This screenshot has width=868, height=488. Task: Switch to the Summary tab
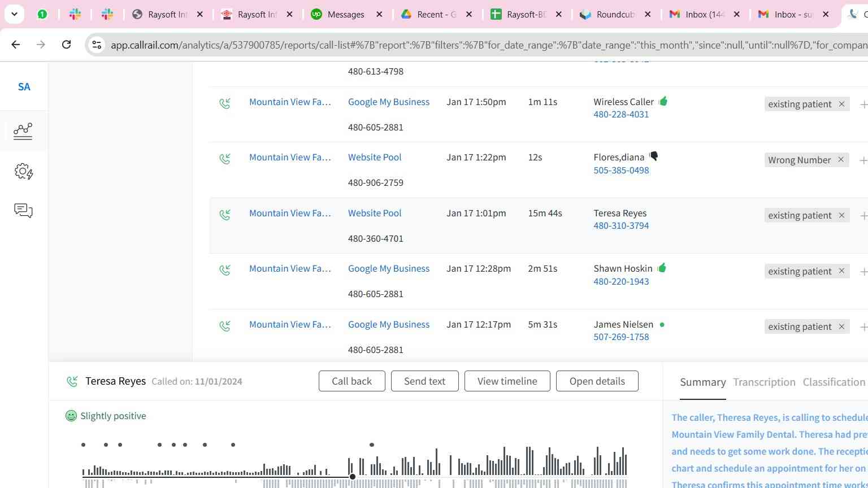pyautogui.click(x=702, y=382)
